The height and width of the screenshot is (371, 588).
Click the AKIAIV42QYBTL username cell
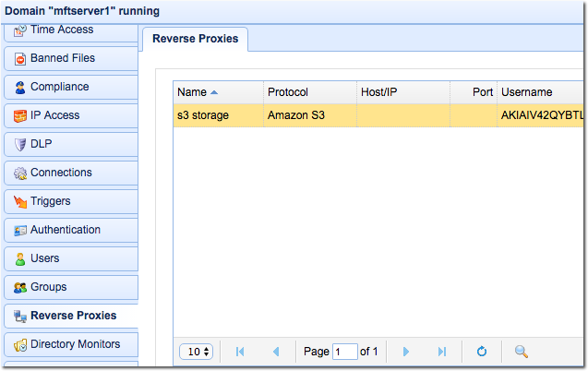(540, 115)
